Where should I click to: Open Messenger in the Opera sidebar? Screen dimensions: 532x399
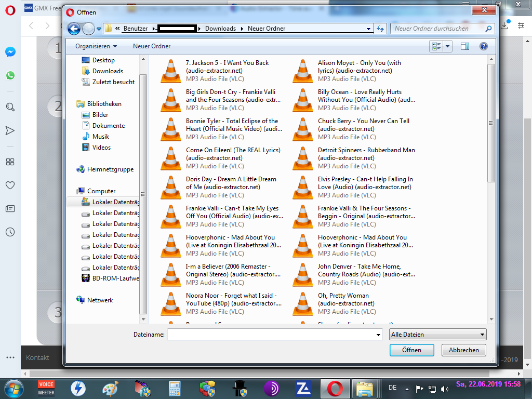tap(10, 52)
